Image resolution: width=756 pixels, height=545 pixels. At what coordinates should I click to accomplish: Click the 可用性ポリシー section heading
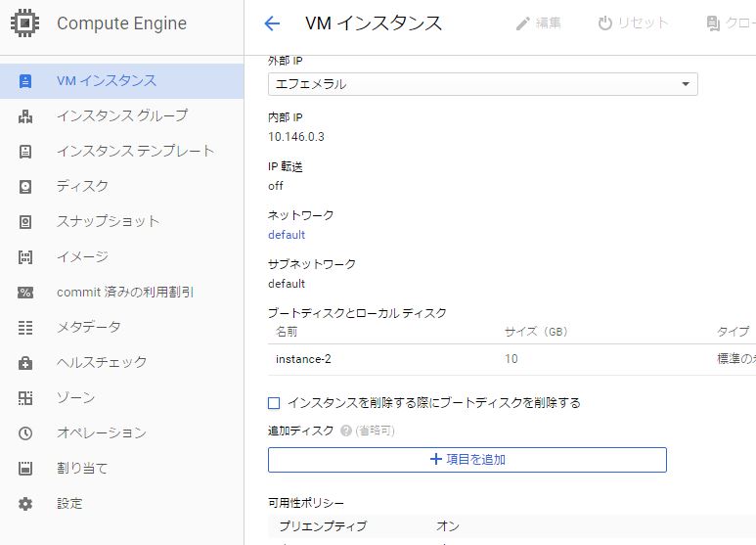click(306, 503)
